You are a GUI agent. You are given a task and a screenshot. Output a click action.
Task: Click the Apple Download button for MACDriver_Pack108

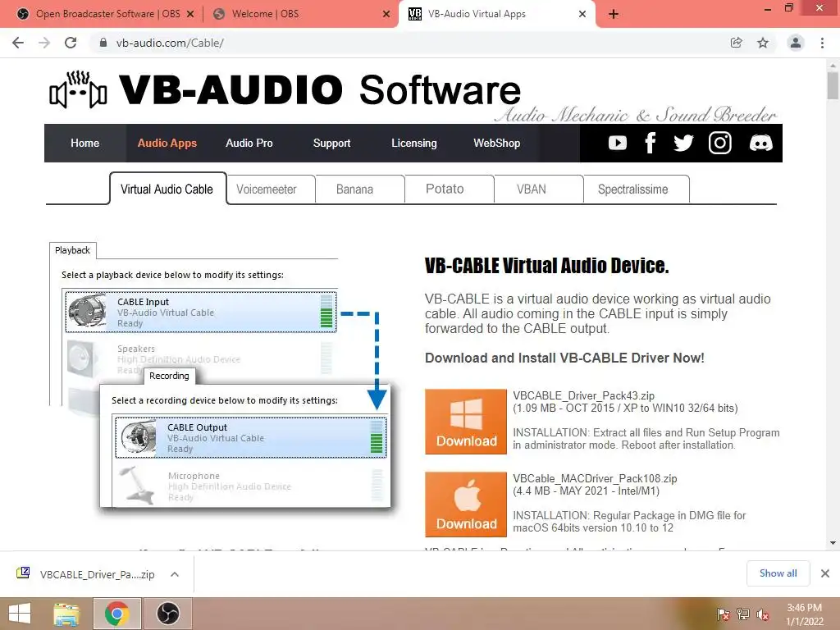(466, 504)
